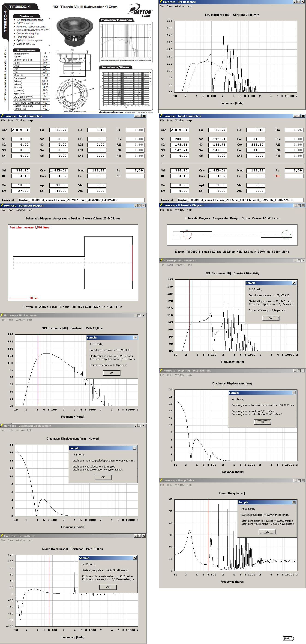The width and height of the screenshot is (306, 644).
Task: Click the Comment field containing 48L~1.69-cu.ft
Action: 240,200
